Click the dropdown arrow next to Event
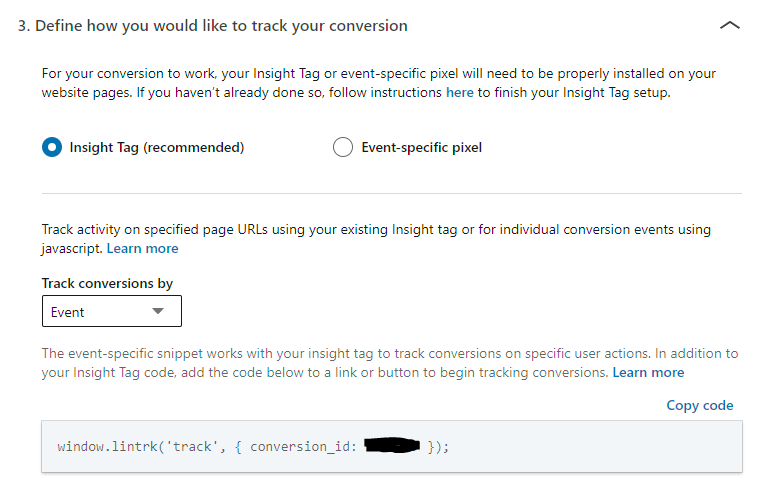Viewport: 774px width, 493px height. click(x=158, y=311)
